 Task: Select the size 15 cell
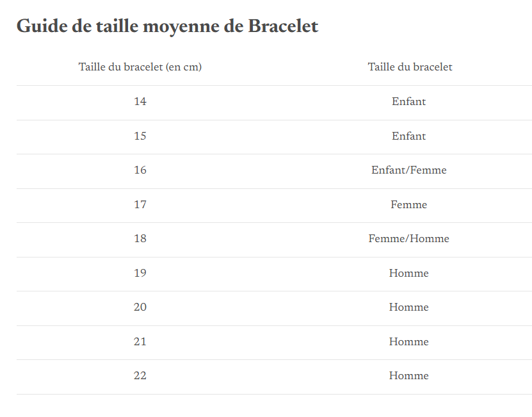coord(140,136)
